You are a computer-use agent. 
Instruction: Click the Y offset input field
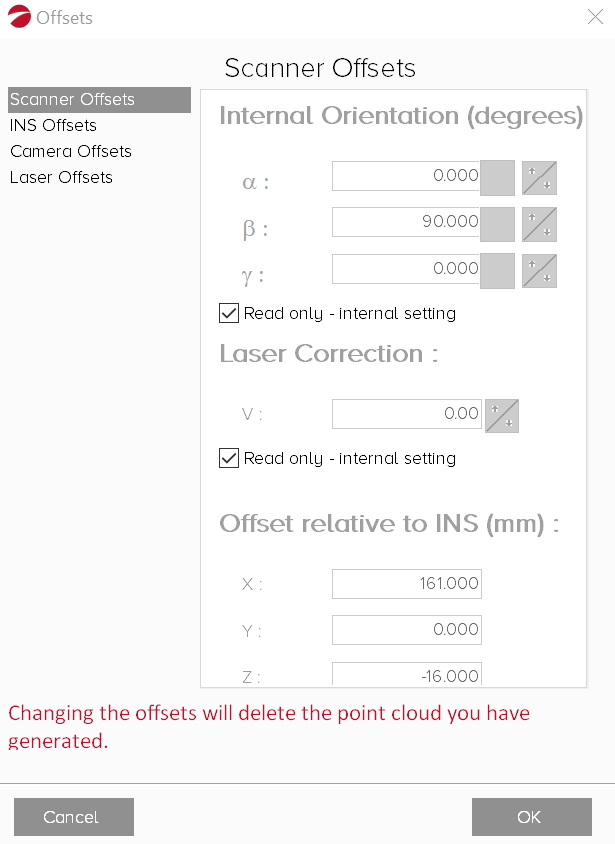pos(406,630)
